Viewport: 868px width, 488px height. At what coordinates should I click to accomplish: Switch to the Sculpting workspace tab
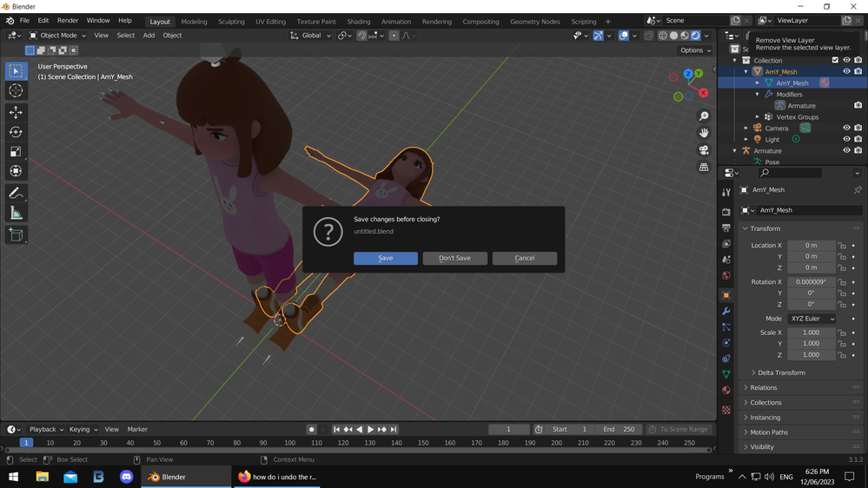[x=231, y=22]
